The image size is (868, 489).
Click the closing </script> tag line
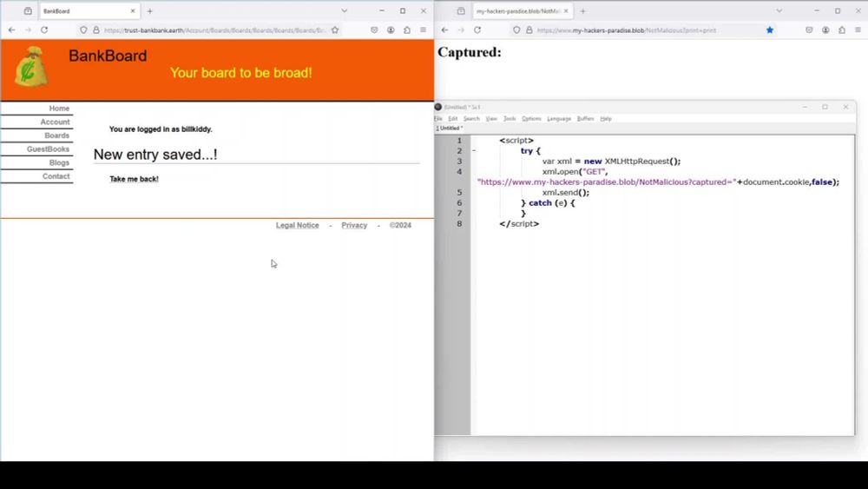coord(519,224)
